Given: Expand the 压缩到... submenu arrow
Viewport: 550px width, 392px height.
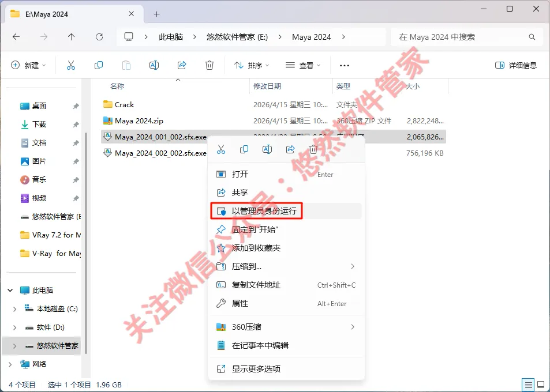Looking at the screenshot, I should 353,266.
